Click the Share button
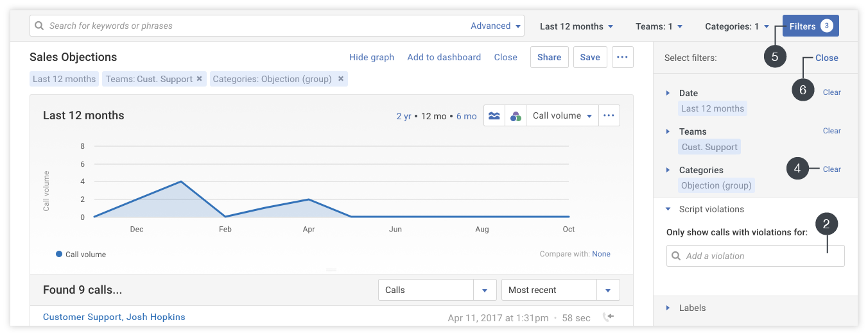 549,57
